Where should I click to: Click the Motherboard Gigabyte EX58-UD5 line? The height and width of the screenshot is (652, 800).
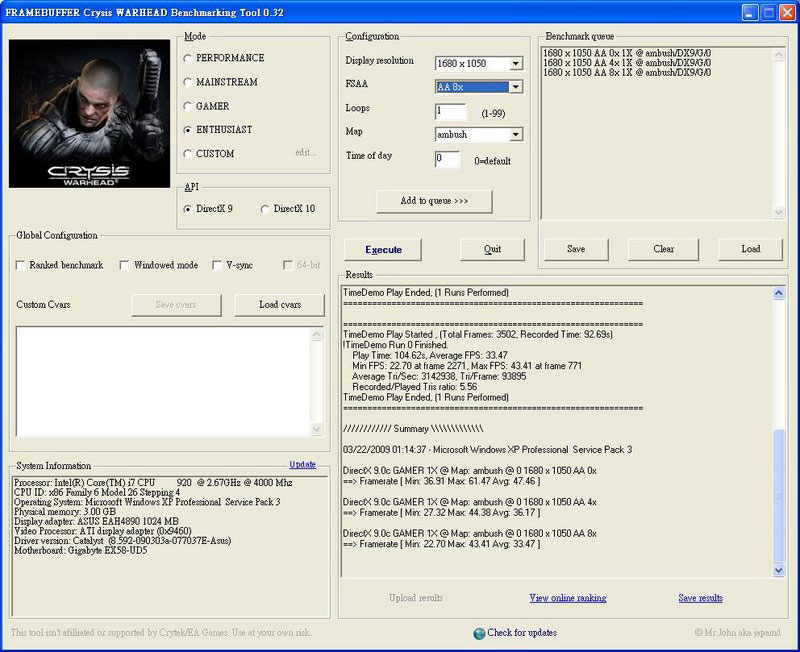81,550
